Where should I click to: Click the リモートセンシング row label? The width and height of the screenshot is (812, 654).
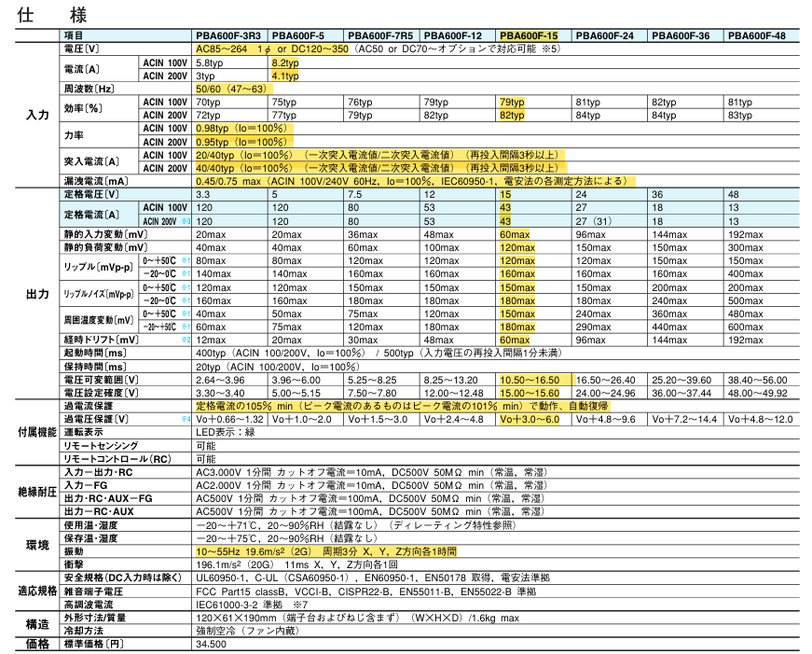tap(101, 446)
